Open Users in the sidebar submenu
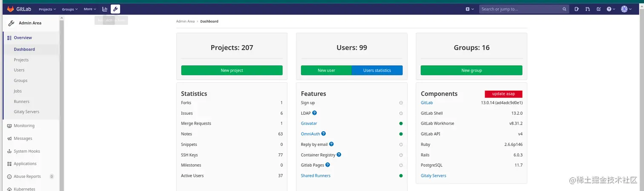The image size is (644, 191). point(19,70)
